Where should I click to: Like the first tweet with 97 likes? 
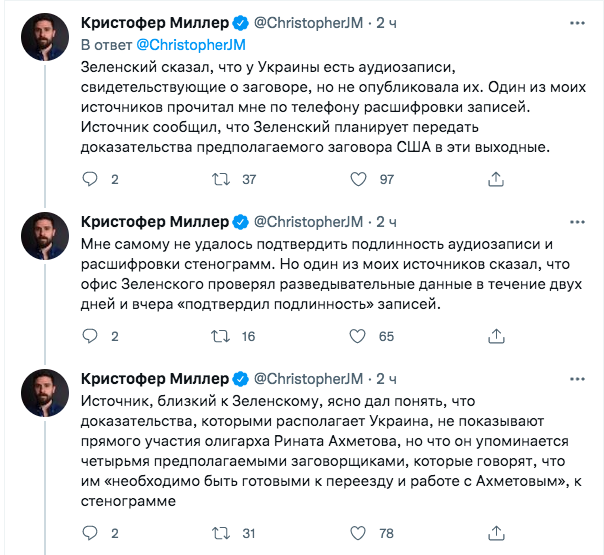coord(356,179)
